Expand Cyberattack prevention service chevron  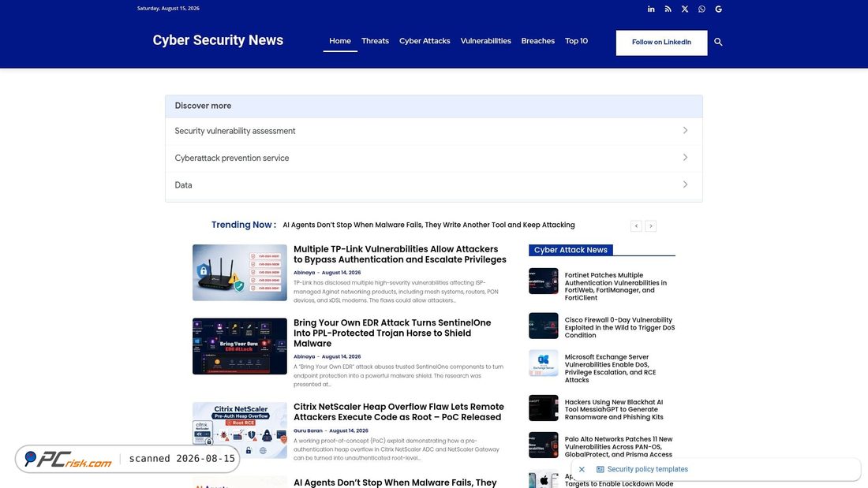685,158
